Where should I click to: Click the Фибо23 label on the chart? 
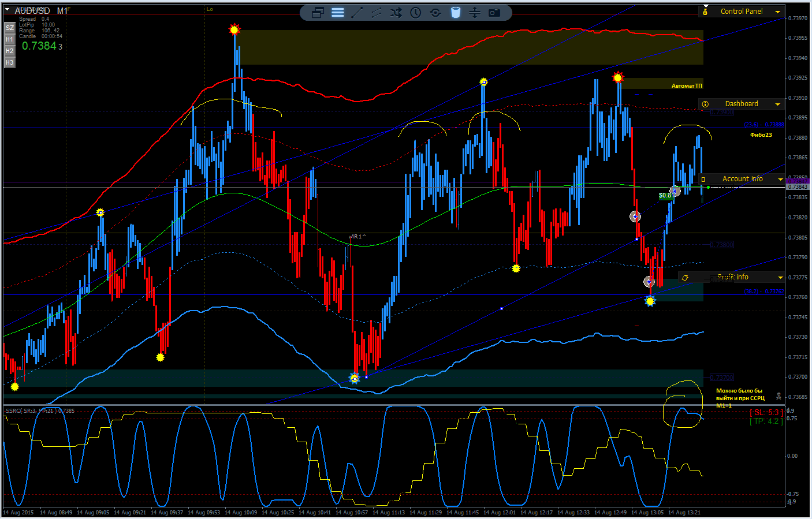click(761, 135)
